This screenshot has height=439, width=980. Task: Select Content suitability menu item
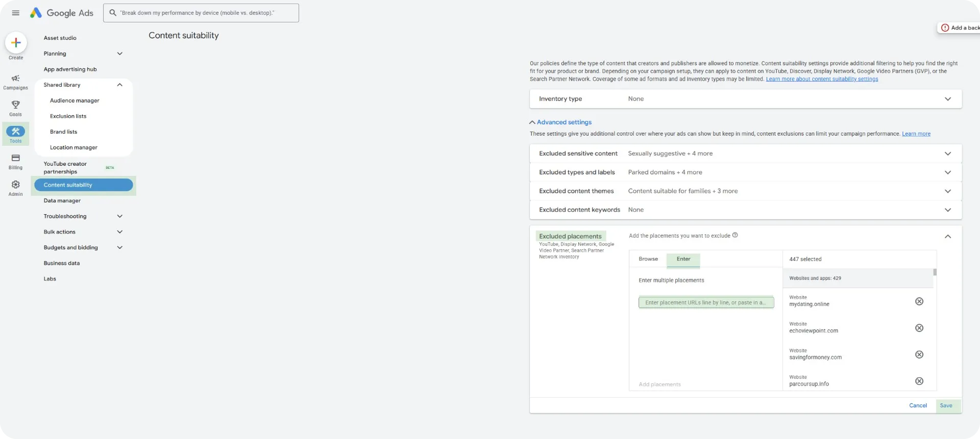coord(84,185)
